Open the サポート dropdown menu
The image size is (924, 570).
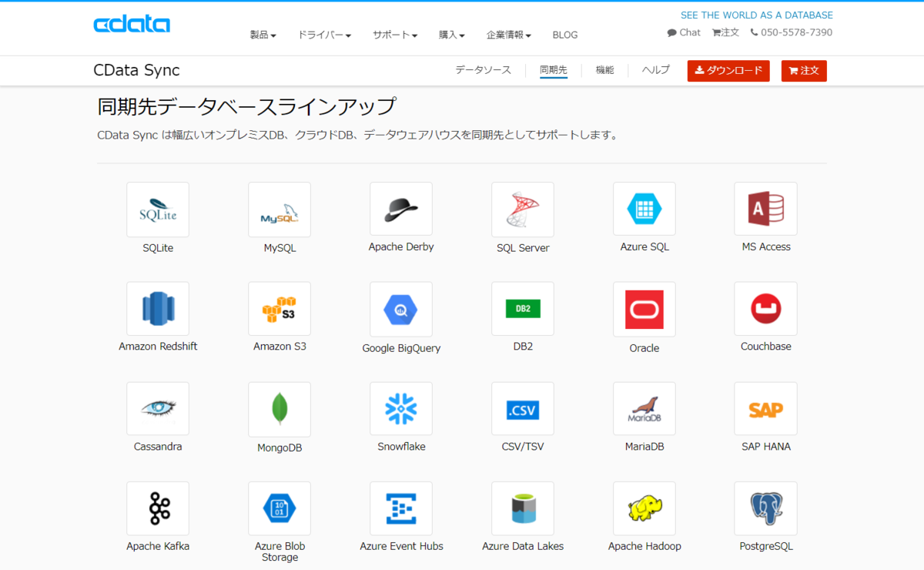click(x=395, y=35)
